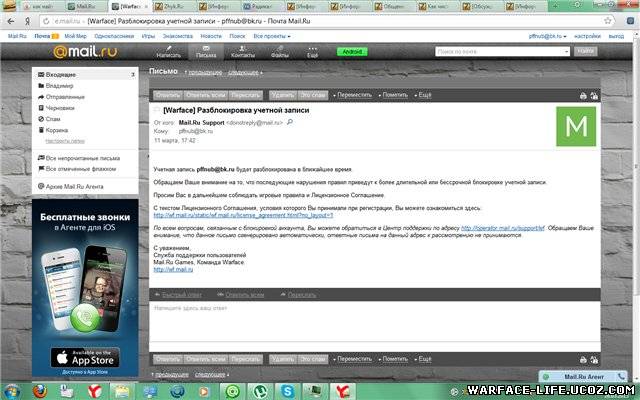Click the green M sender avatar
Viewport: 640px width, 400px height.
pos(576,126)
